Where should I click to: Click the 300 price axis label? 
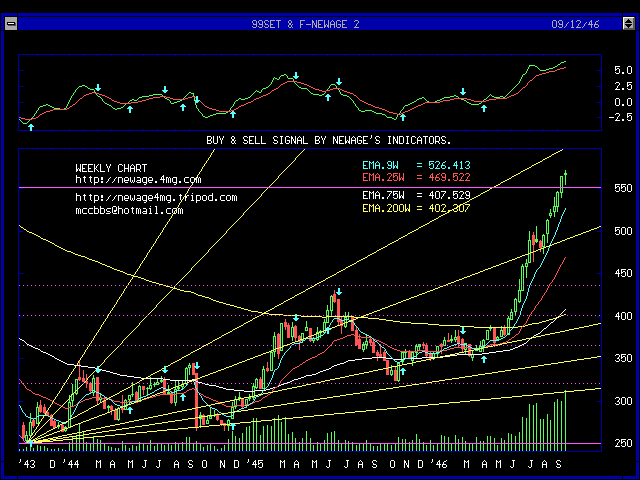(x=623, y=401)
